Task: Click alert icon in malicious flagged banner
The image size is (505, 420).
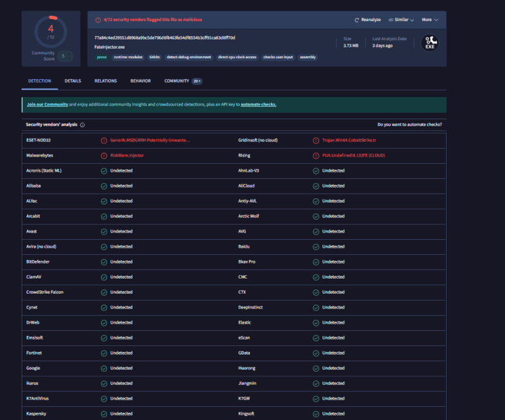Action: (x=98, y=20)
